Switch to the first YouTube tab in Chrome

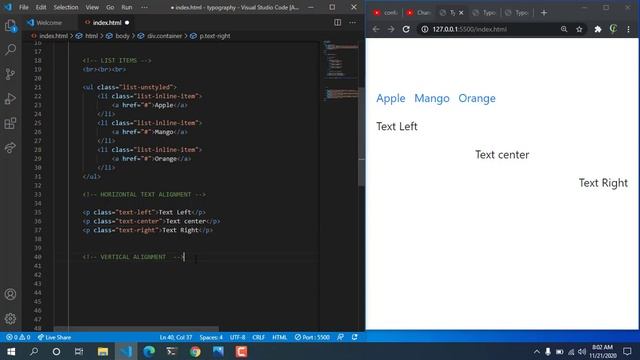click(385, 13)
